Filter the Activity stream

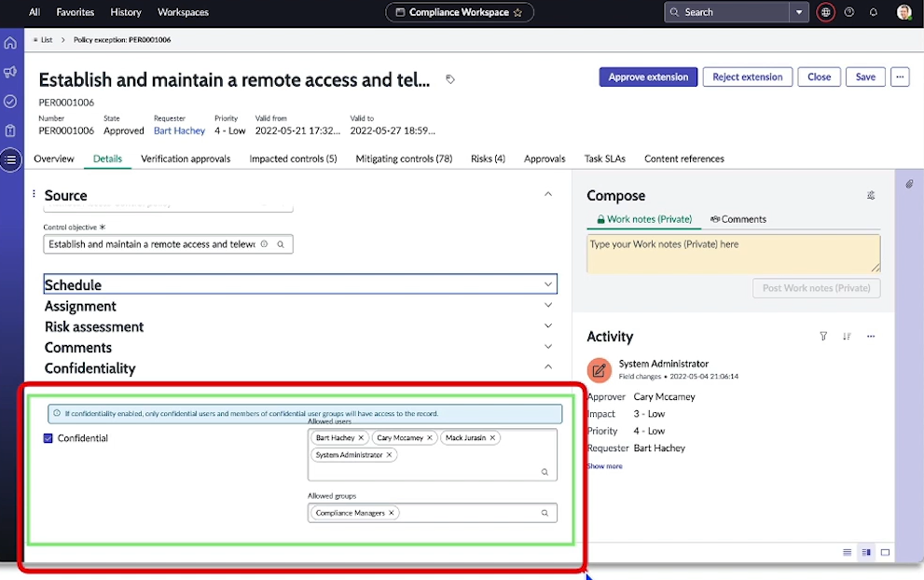823,337
